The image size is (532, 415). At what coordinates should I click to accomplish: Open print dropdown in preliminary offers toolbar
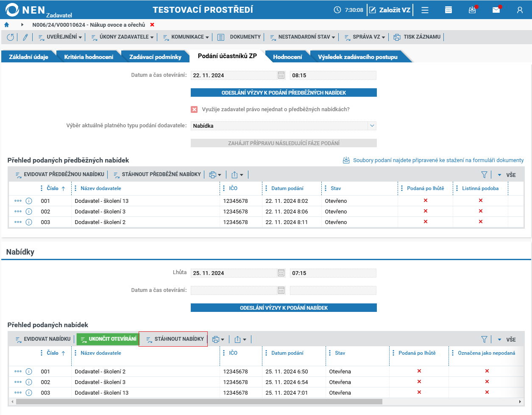pyautogui.click(x=215, y=175)
